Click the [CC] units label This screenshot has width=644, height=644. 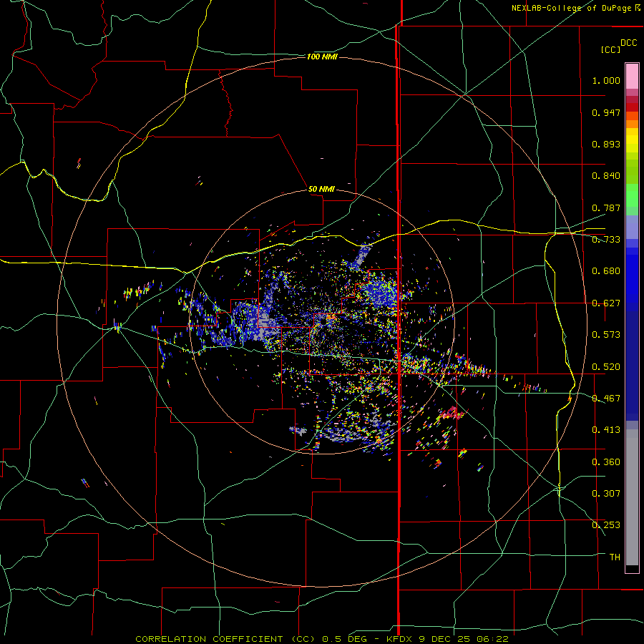tap(610, 49)
